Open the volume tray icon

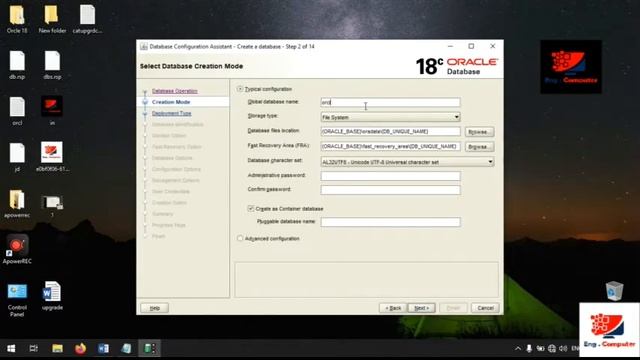click(x=563, y=349)
